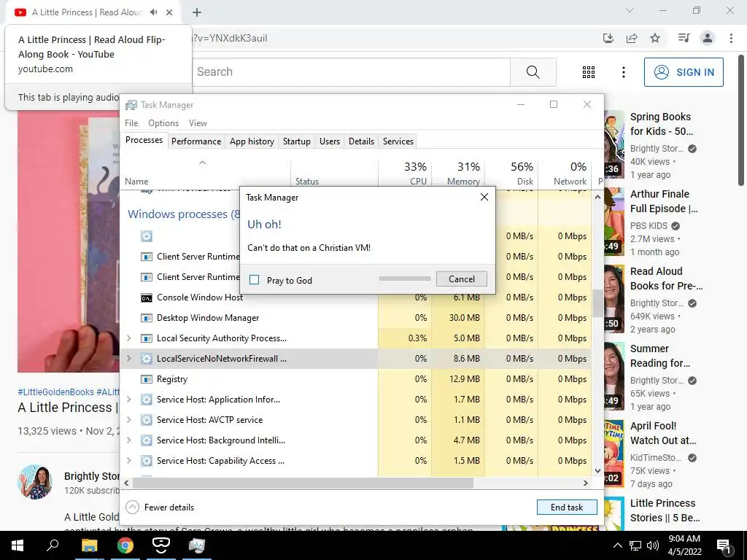The image size is (747, 560).
Task: Open Arthur Finale Full Episode video
Action: click(x=664, y=201)
